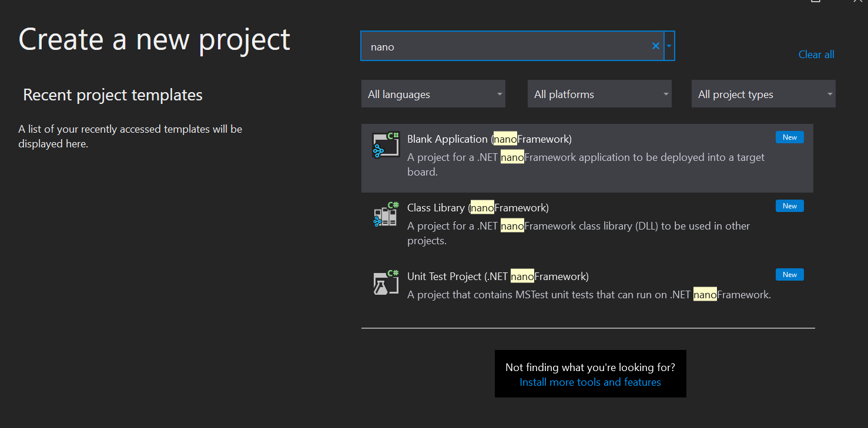Screen dimensions: 868x428
Task: Click the Class Library nanoFramework template icon
Action: coord(386,214)
